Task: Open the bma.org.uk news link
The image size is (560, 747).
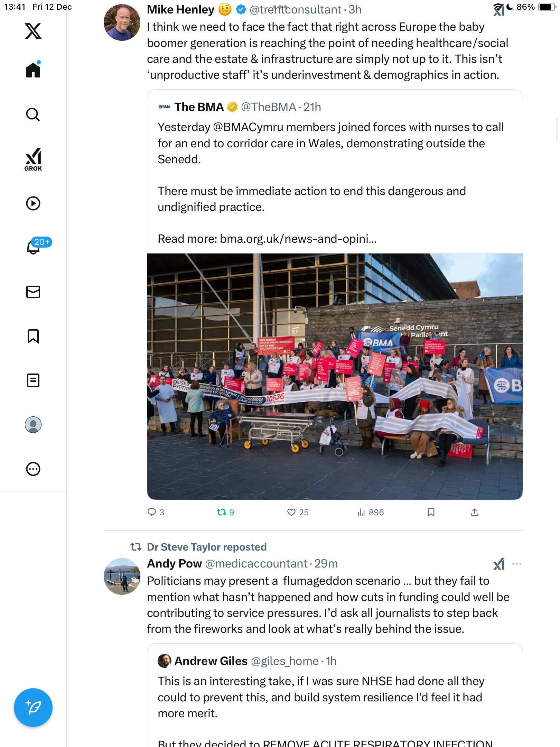Action: (x=298, y=239)
